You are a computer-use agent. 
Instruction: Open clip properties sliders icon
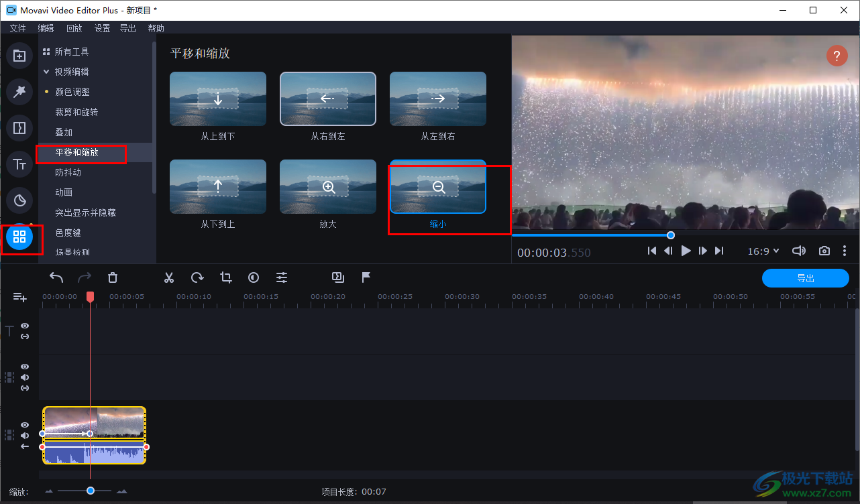282,277
